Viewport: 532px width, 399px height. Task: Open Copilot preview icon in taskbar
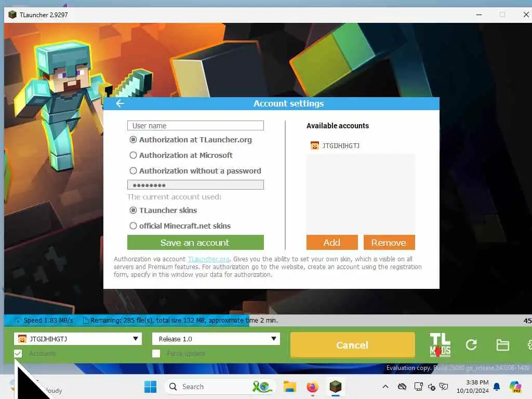[x=515, y=387]
